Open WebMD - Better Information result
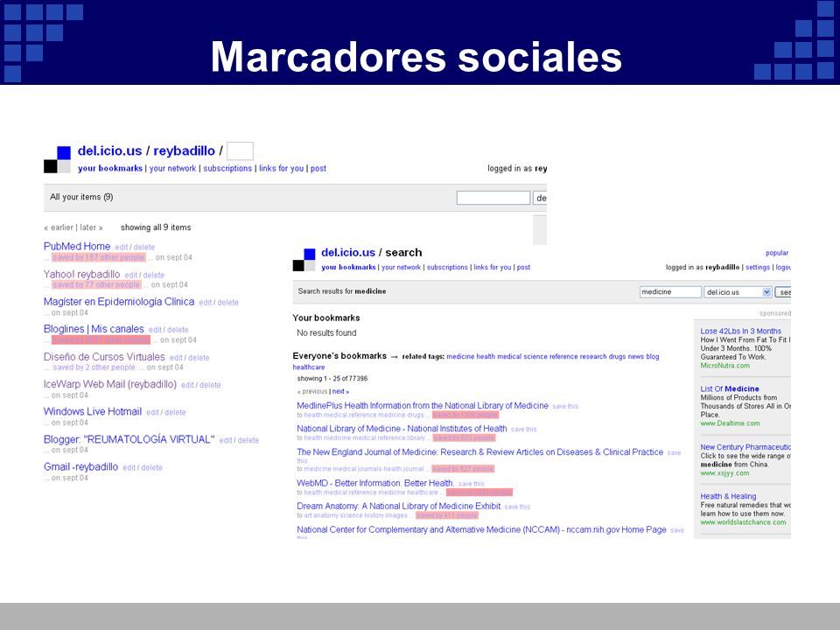This screenshot has width=840, height=630. pos(375,483)
